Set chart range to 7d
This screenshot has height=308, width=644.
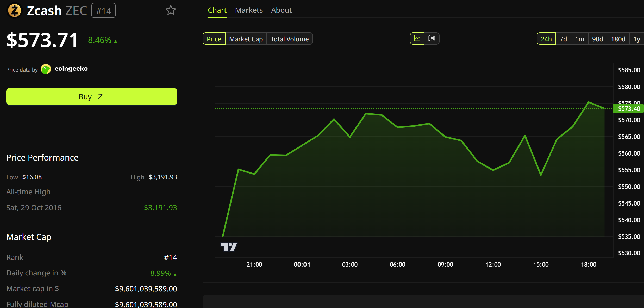click(x=563, y=39)
